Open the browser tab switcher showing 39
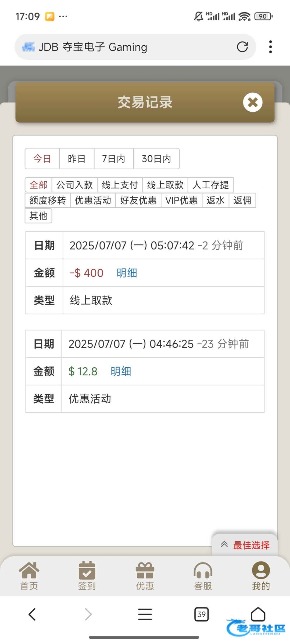Screen dimensions: 290x644 pos(201,614)
